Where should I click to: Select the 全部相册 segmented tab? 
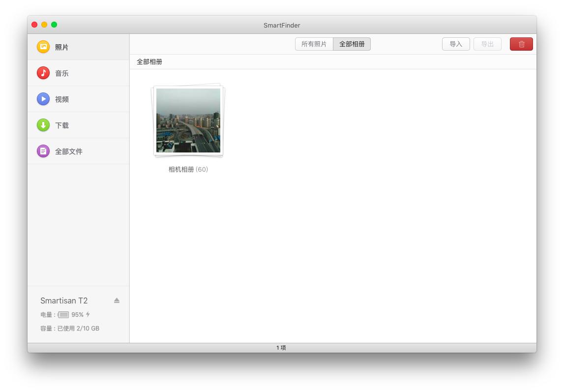tap(352, 44)
